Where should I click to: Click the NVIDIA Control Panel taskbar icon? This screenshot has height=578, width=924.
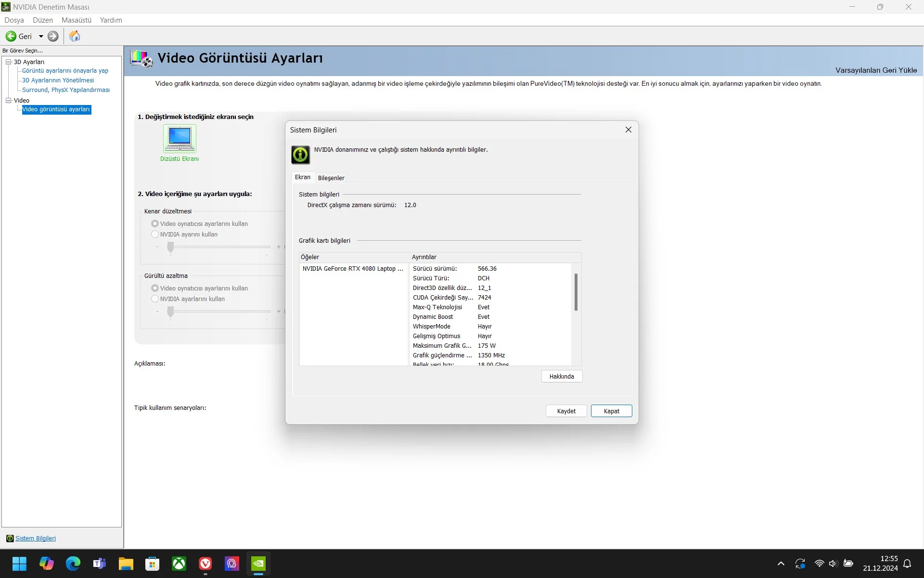click(x=258, y=564)
